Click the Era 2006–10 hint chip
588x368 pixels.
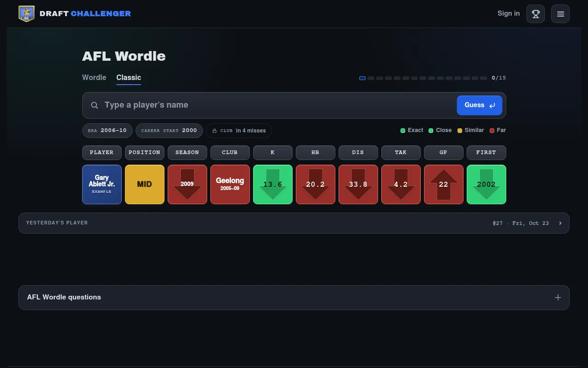[x=107, y=131]
